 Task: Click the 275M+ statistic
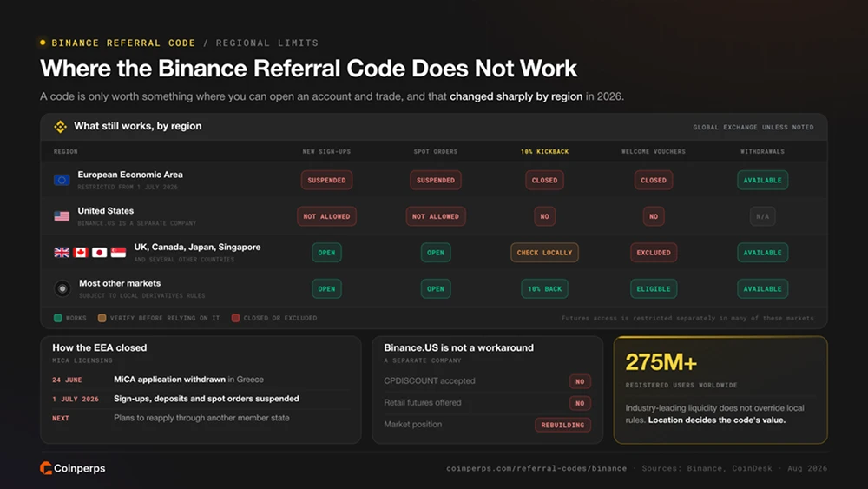(661, 362)
